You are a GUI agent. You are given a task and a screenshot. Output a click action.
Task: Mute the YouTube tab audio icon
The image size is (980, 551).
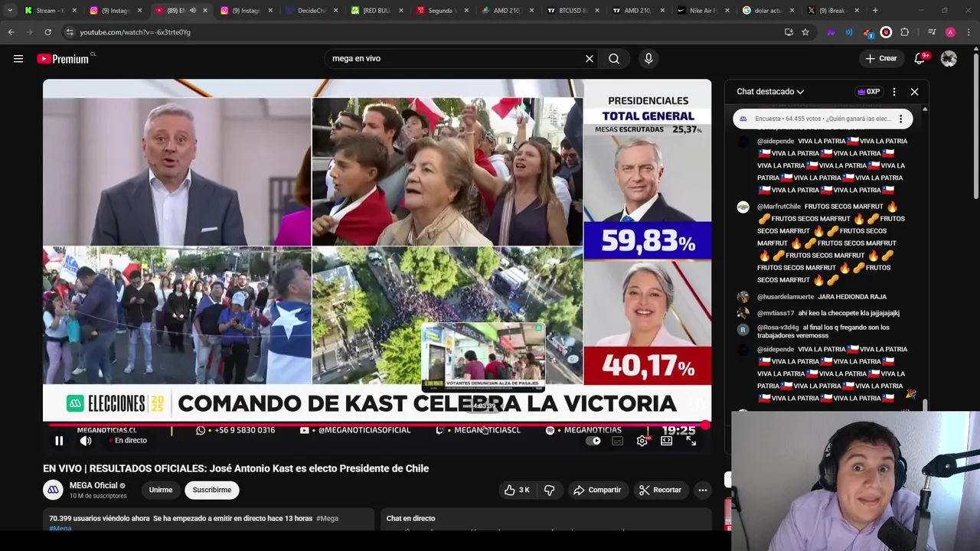(193, 11)
